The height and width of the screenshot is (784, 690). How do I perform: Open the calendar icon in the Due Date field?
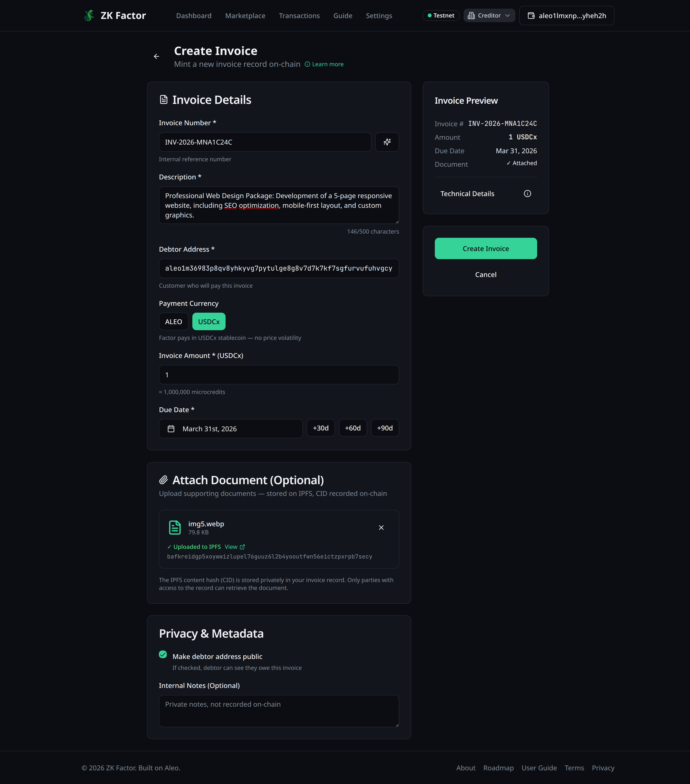pos(172,428)
